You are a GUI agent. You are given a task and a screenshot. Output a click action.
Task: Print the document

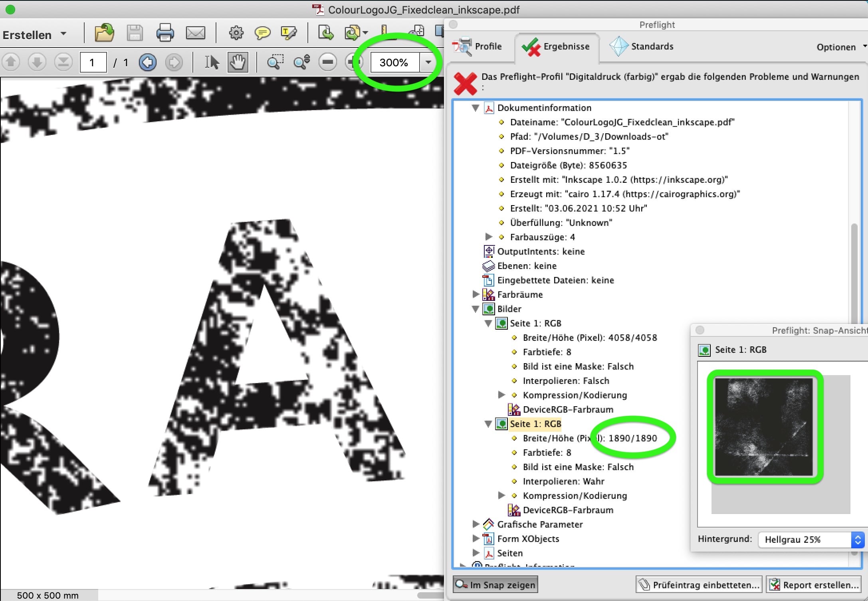165,33
